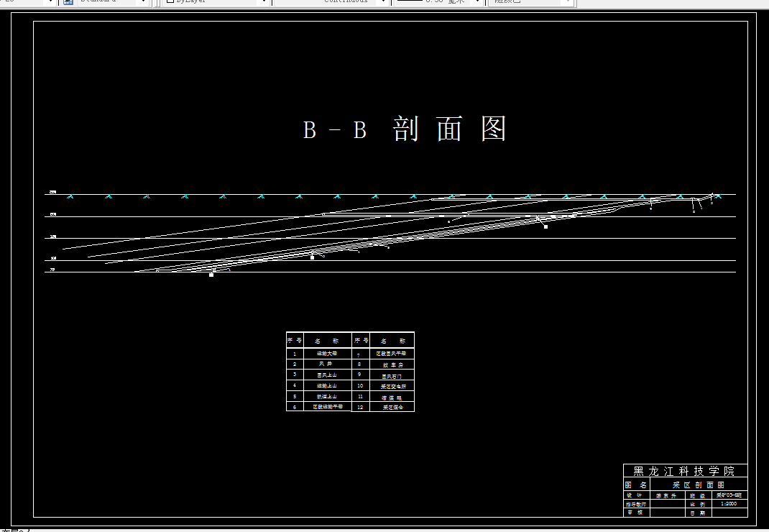This screenshot has width=769, height=532.
Task: Select legend entry 采区变电所
Action: 393,387
